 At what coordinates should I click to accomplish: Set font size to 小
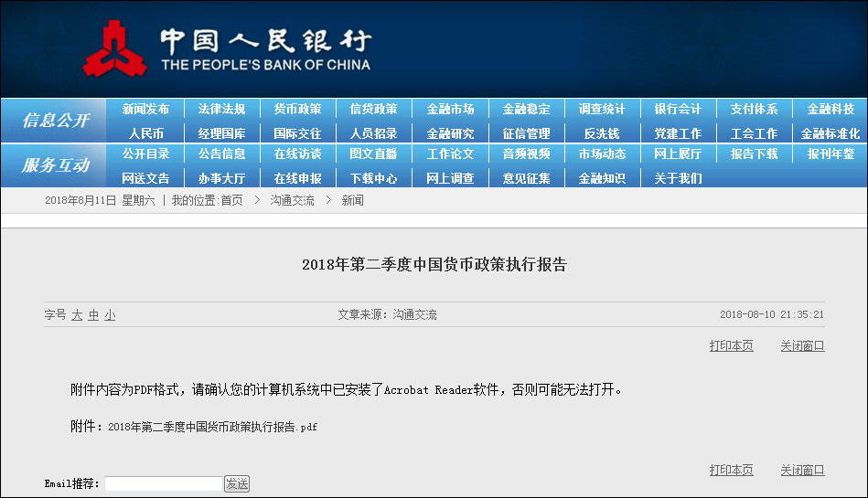(110, 315)
